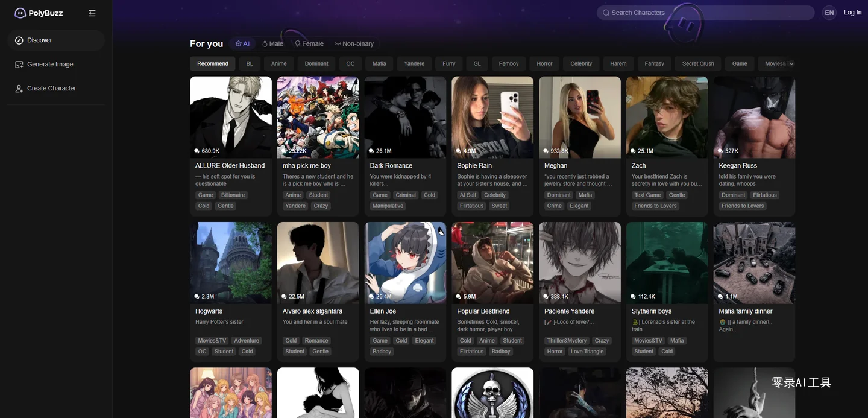Switch to the Horror category tab
Viewport: 868px width, 418px height.
pos(544,64)
